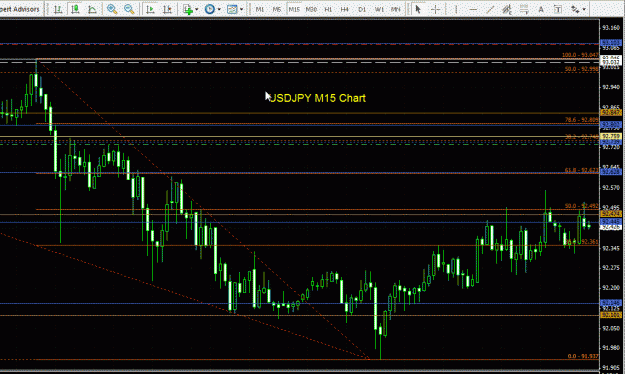Select the MN timeframe
Screen dimensions: 625x374
point(395,9)
